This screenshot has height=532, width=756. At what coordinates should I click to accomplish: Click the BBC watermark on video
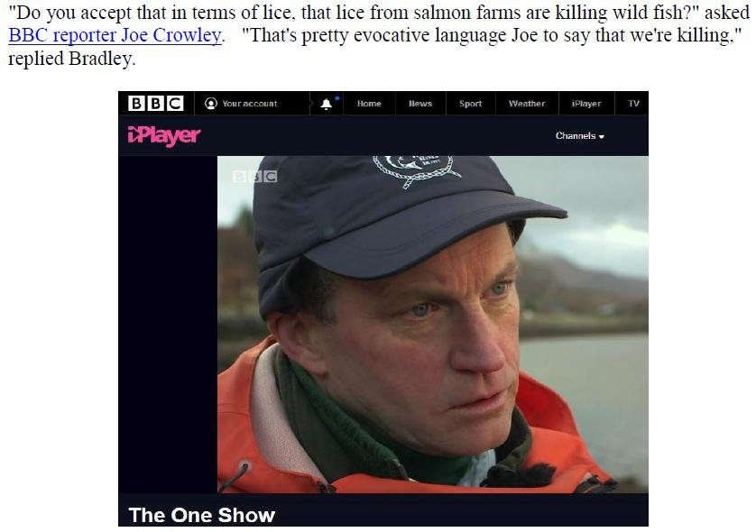[x=255, y=177]
